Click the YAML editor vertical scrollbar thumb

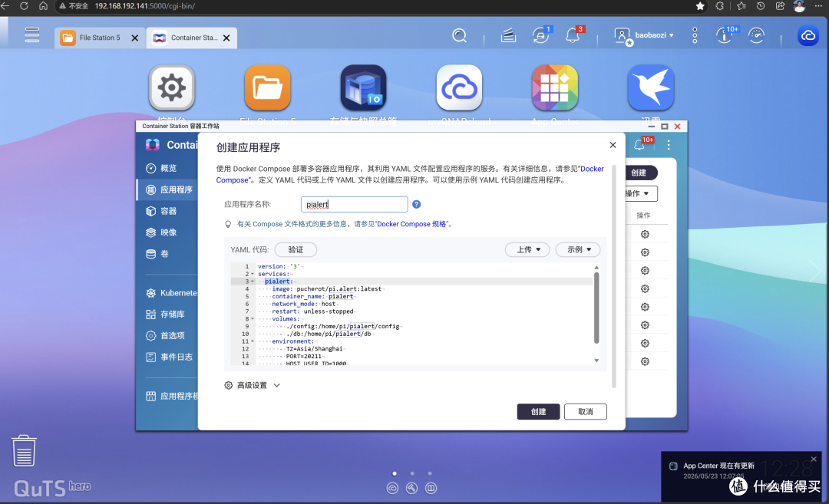pyautogui.click(x=596, y=308)
